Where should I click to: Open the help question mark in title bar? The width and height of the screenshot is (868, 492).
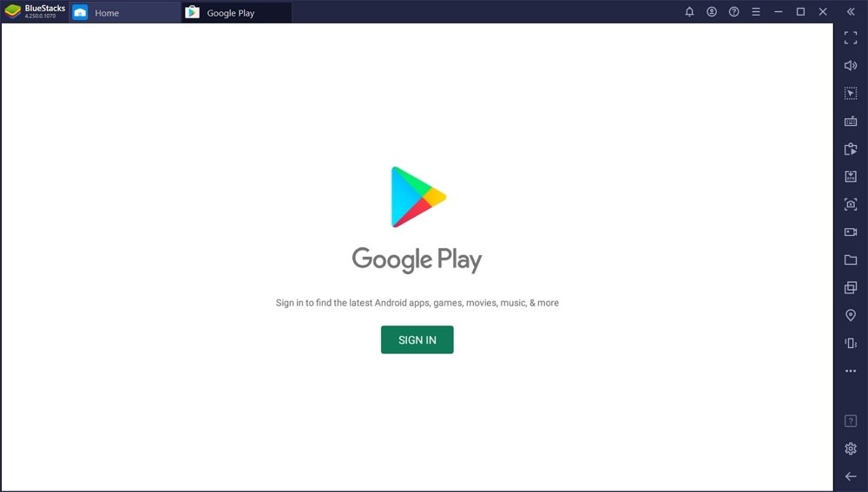tap(733, 11)
